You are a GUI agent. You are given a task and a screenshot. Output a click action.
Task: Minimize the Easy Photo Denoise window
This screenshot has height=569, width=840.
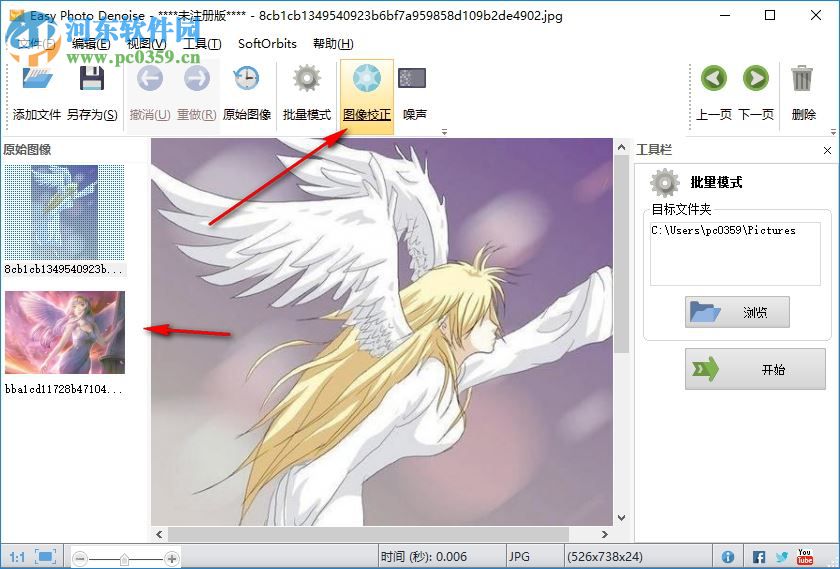[x=725, y=15]
